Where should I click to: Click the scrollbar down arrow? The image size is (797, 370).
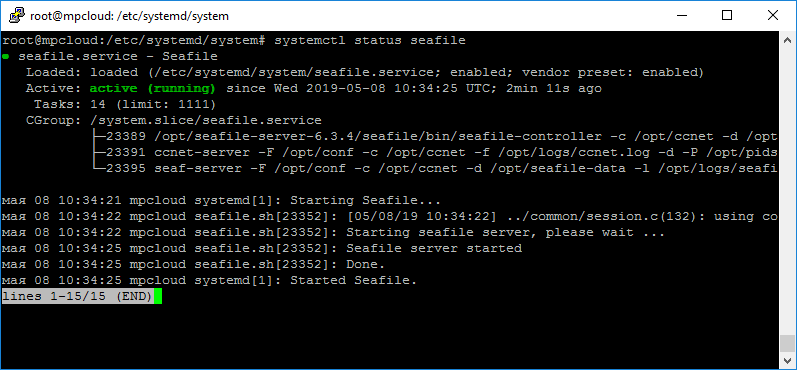coord(787,360)
